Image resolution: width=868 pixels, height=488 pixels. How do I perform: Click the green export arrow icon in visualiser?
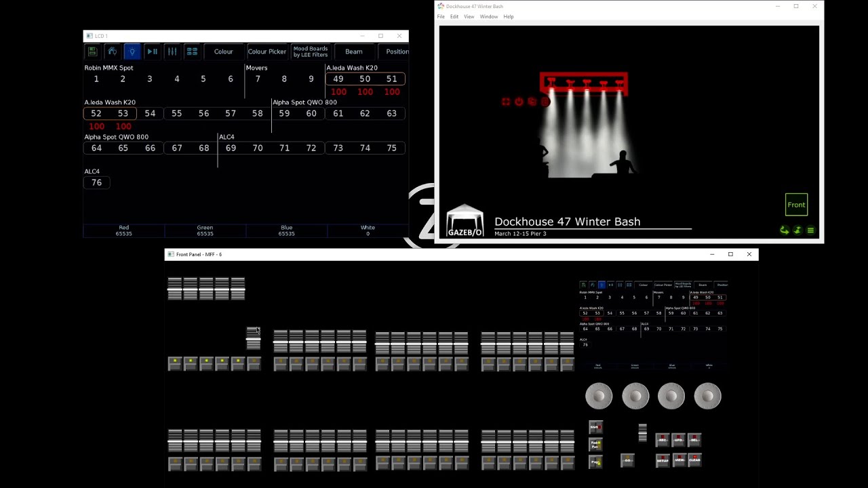797,230
